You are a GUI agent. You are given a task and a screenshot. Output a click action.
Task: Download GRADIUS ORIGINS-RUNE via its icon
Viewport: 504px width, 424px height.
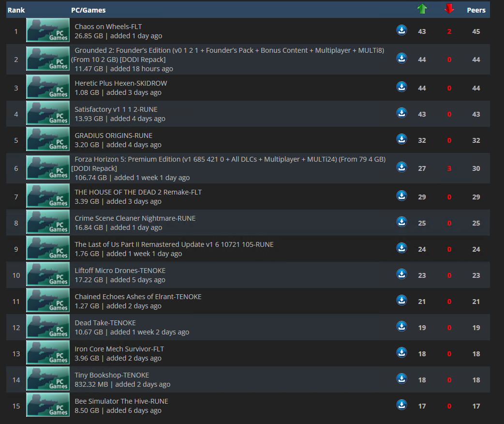(401, 139)
